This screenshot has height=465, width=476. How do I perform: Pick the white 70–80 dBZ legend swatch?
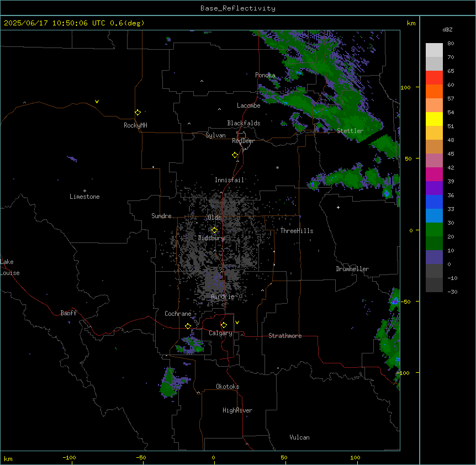coord(434,50)
